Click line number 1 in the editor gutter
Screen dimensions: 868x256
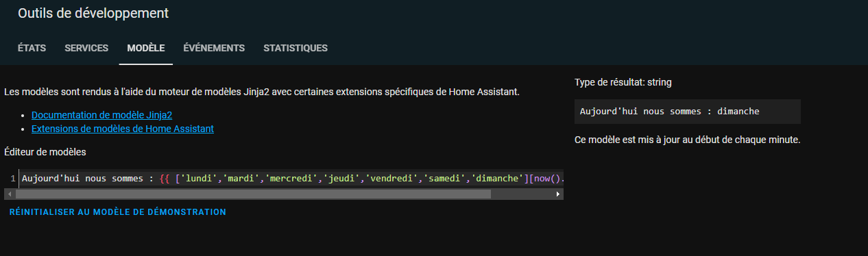(x=13, y=179)
